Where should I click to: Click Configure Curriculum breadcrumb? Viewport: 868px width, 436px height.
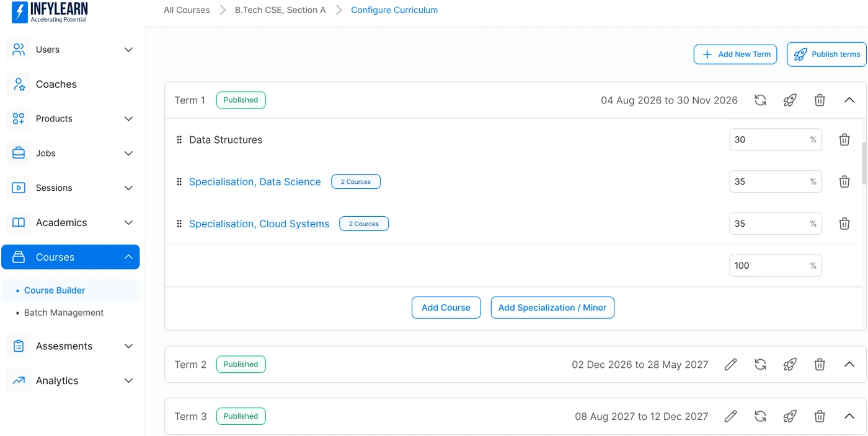tap(394, 10)
